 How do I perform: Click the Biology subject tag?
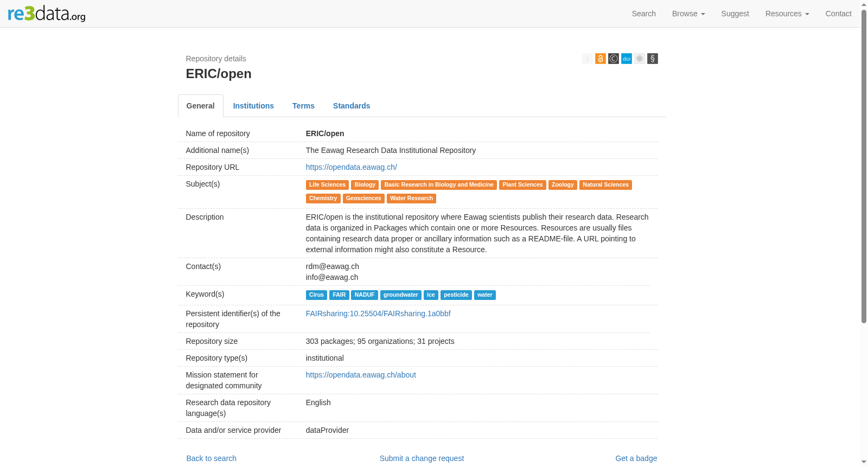(x=365, y=185)
